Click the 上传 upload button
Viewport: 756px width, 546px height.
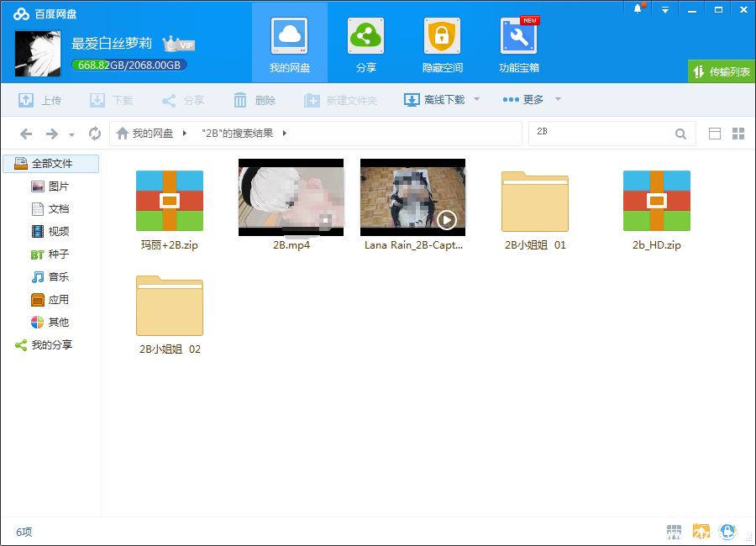point(40,100)
